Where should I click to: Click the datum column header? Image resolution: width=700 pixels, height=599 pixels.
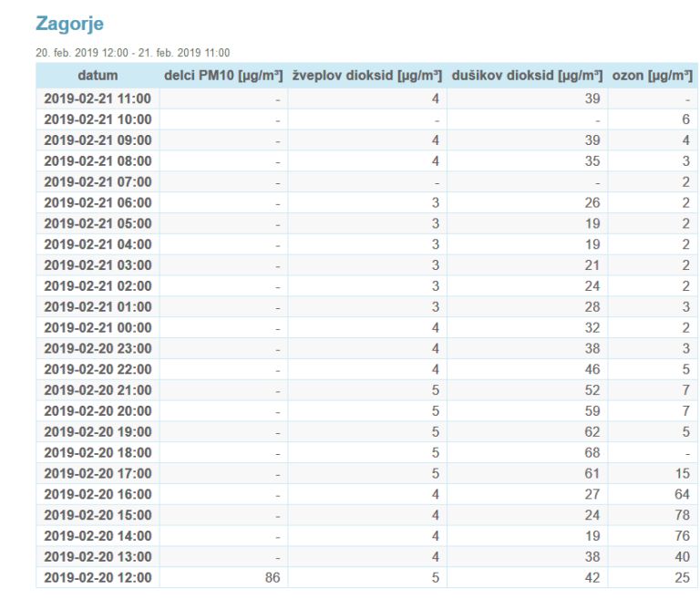coord(98,75)
